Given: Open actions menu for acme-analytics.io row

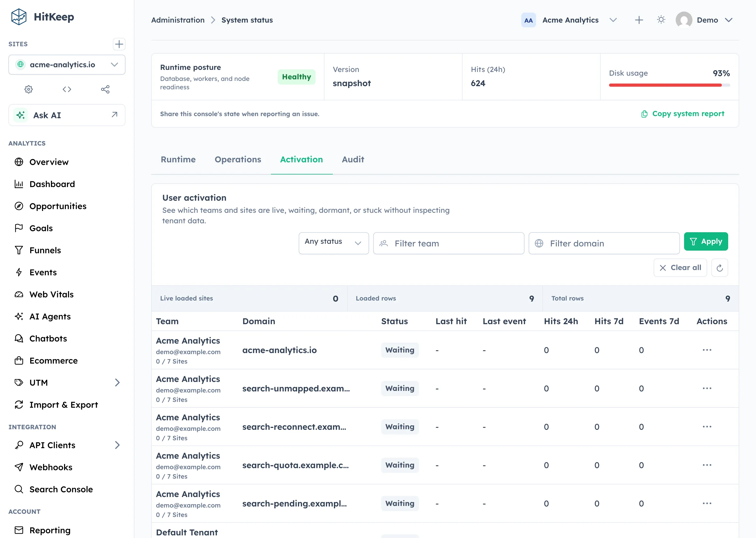Looking at the screenshot, I should click(707, 350).
